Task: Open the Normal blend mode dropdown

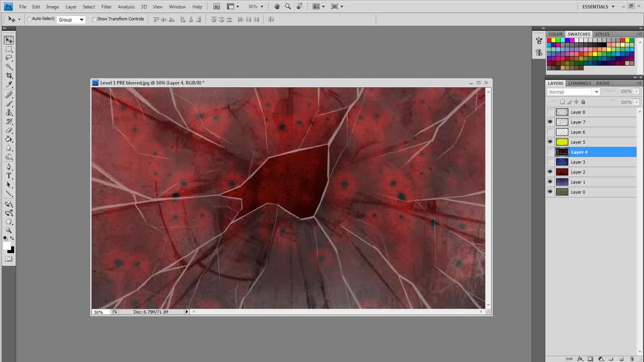Action: coord(573,92)
